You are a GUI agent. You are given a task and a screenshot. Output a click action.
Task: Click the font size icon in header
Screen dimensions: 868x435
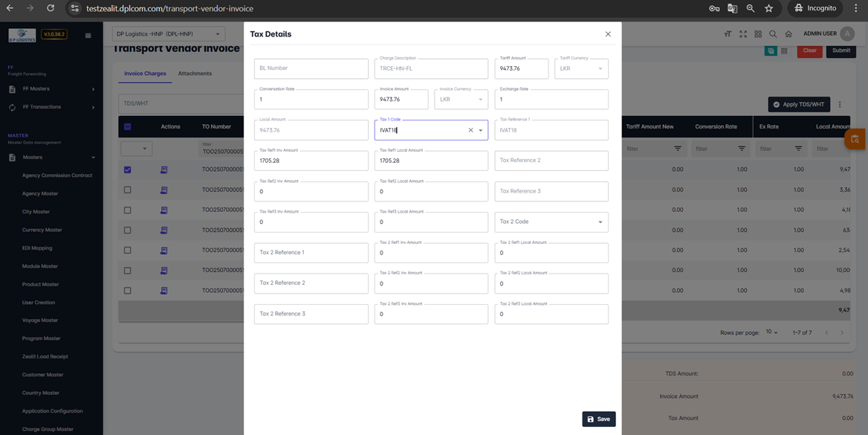728,34
